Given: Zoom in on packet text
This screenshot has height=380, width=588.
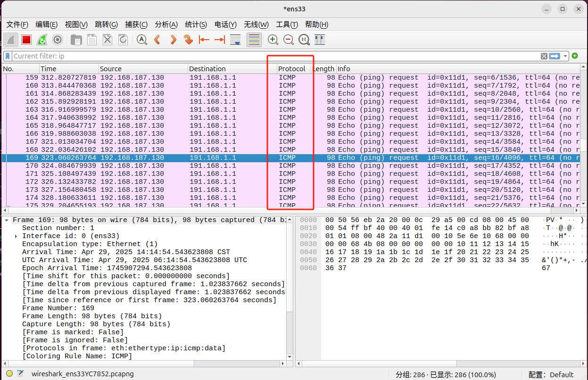Looking at the screenshot, I should tap(273, 40).
